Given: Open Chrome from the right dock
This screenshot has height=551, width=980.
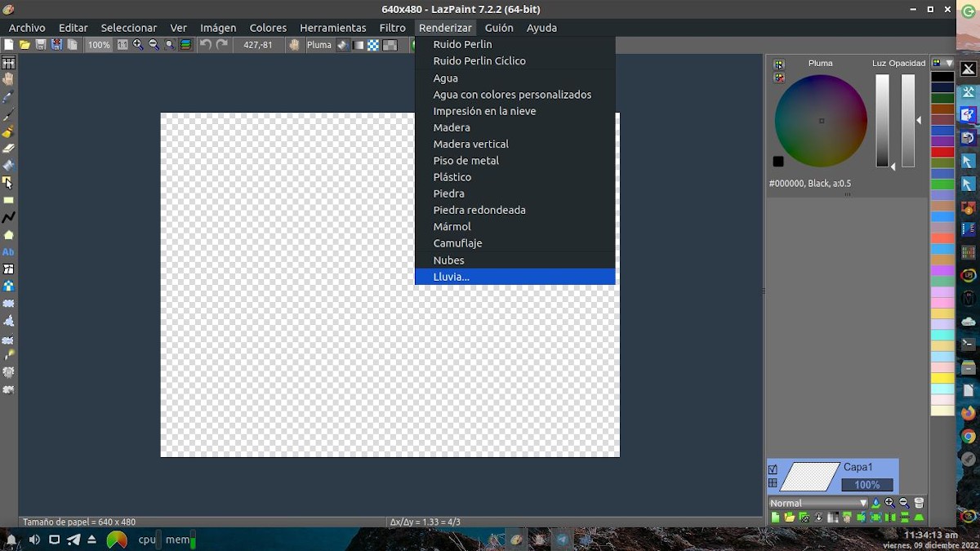Looking at the screenshot, I should pyautogui.click(x=968, y=437).
